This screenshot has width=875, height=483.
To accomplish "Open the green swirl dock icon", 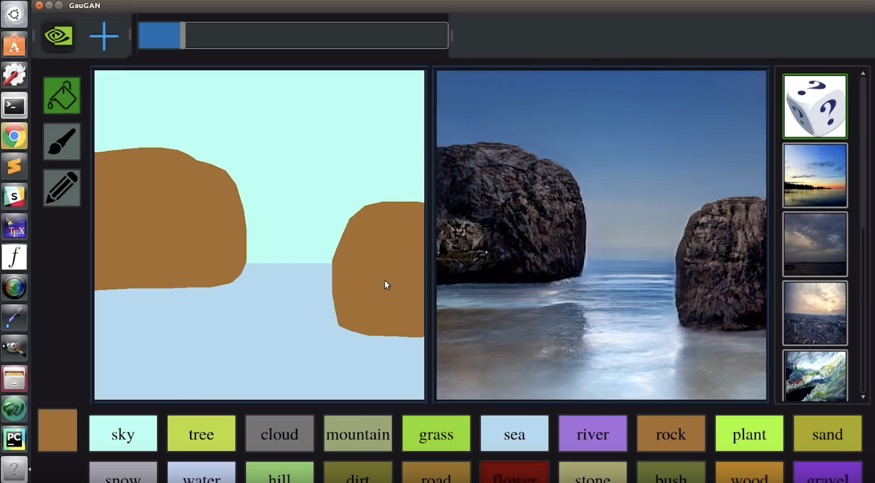I will 14,409.
